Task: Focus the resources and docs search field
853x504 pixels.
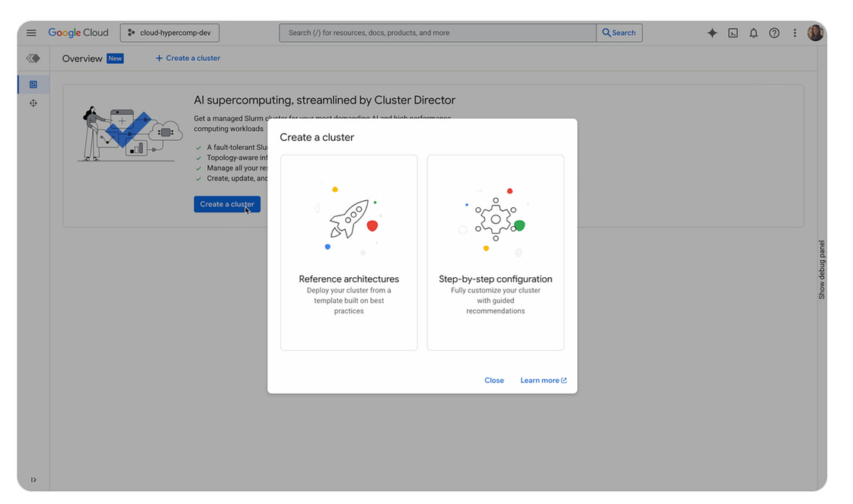Action: (437, 33)
